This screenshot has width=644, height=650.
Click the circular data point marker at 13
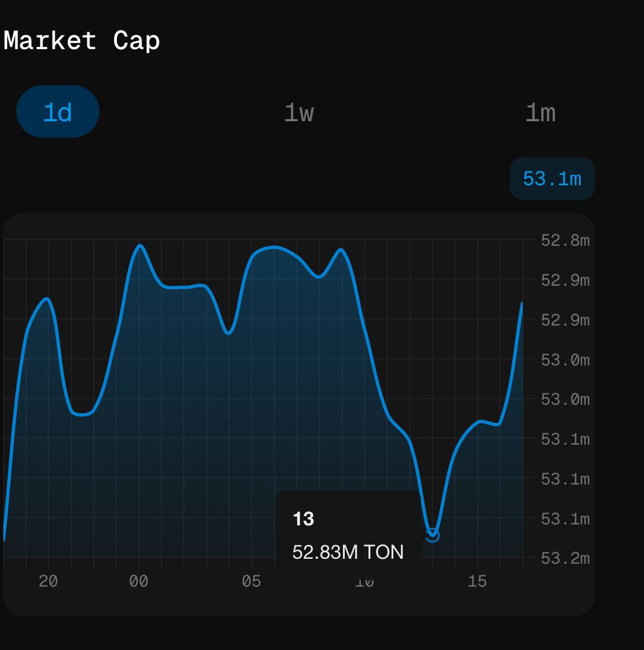click(432, 535)
